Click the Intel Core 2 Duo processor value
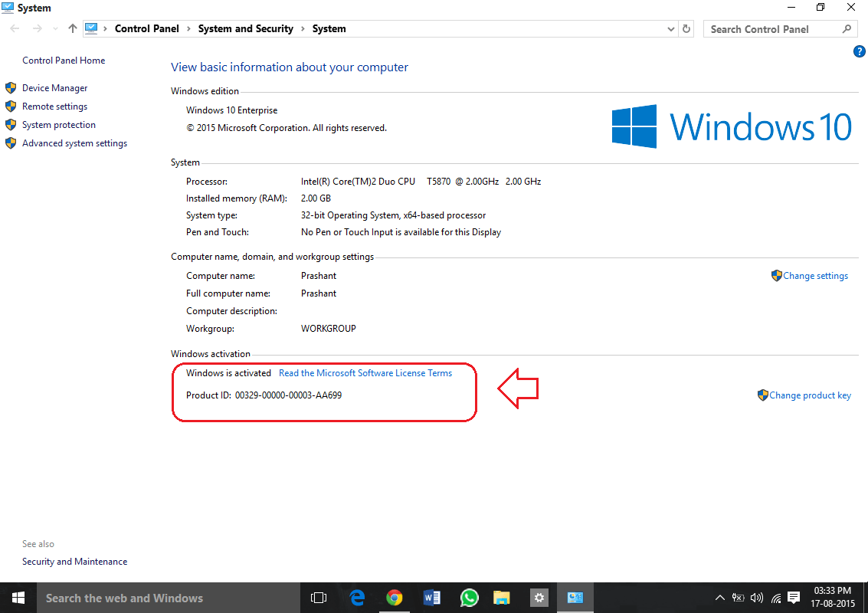Image resolution: width=868 pixels, height=613 pixels. (421, 182)
